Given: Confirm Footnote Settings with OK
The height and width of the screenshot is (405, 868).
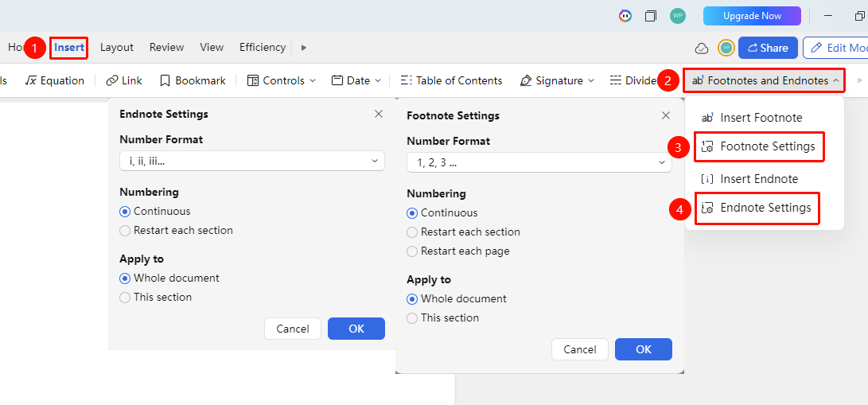Looking at the screenshot, I should 644,349.
